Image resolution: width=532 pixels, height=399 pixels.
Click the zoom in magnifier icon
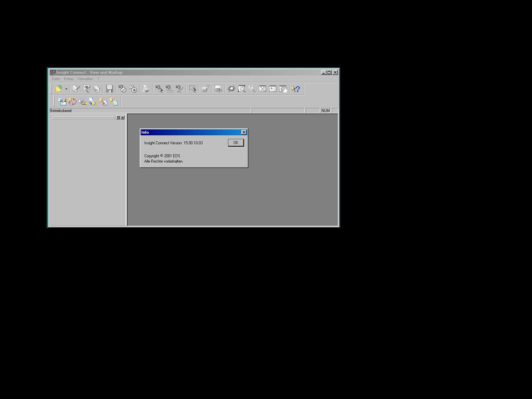[x=252, y=89]
